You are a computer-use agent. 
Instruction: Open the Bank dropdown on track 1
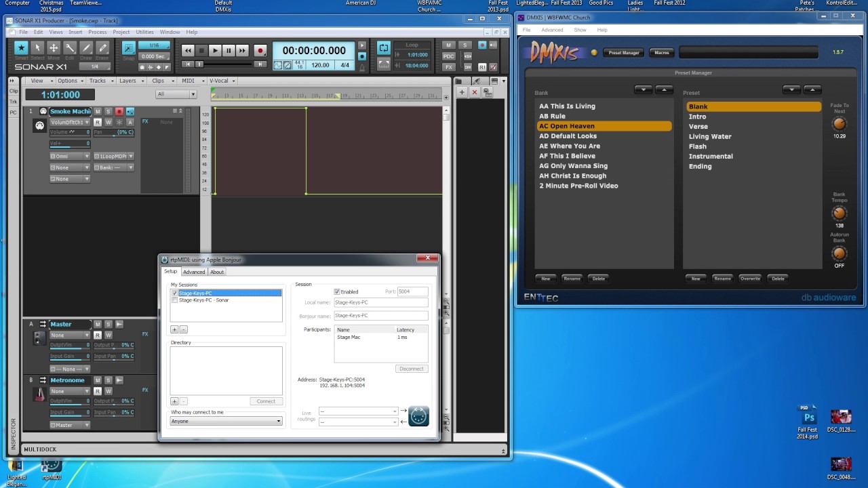[x=113, y=167]
